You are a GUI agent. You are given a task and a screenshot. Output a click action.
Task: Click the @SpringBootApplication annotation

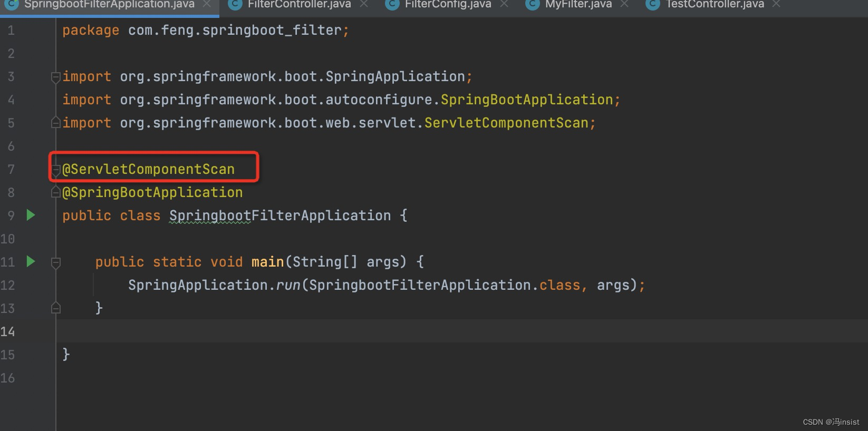152,193
